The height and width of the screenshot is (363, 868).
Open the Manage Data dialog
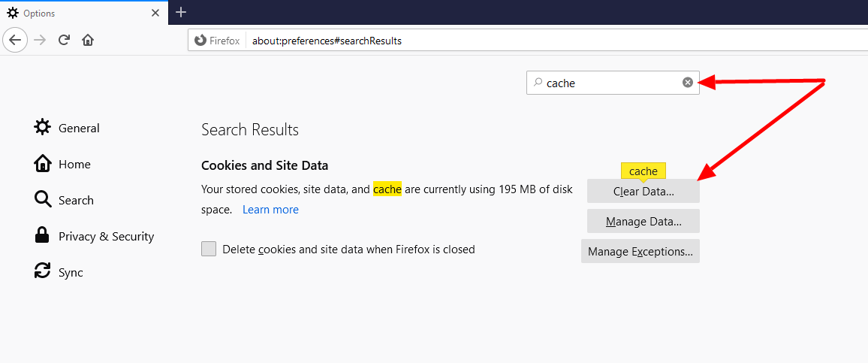click(643, 221)
